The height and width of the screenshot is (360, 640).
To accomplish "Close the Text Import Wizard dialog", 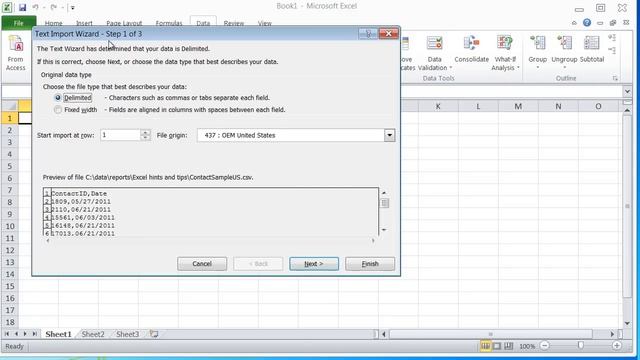I will [x=389, y=33].
